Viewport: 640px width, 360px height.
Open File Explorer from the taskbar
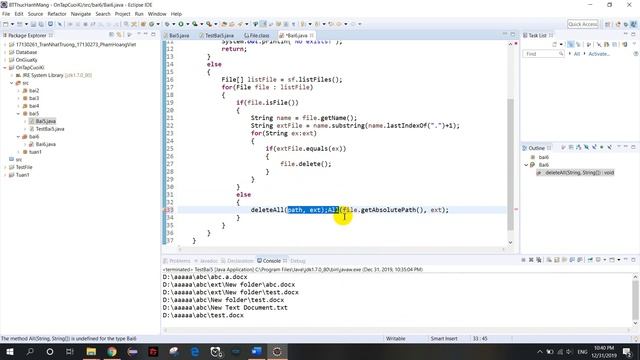point(91,351)
